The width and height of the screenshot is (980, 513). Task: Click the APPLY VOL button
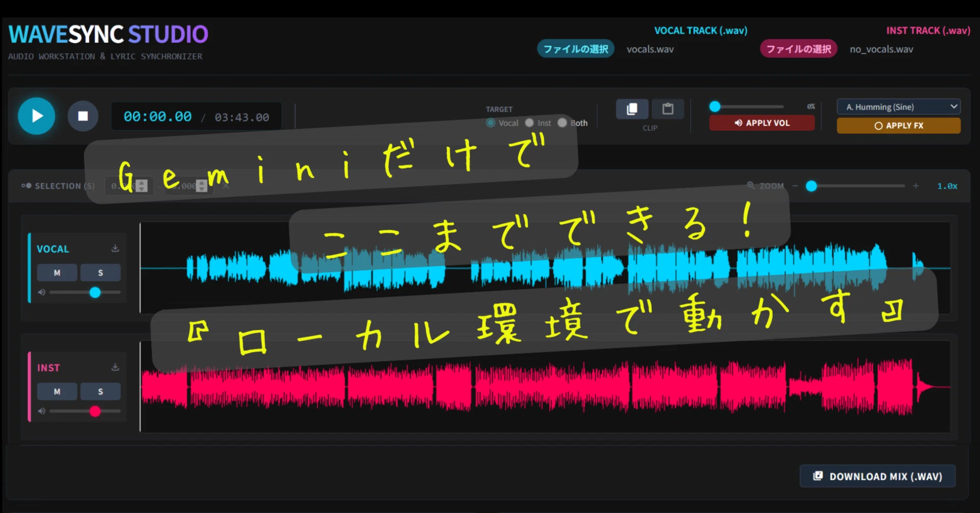pos(762,123)
